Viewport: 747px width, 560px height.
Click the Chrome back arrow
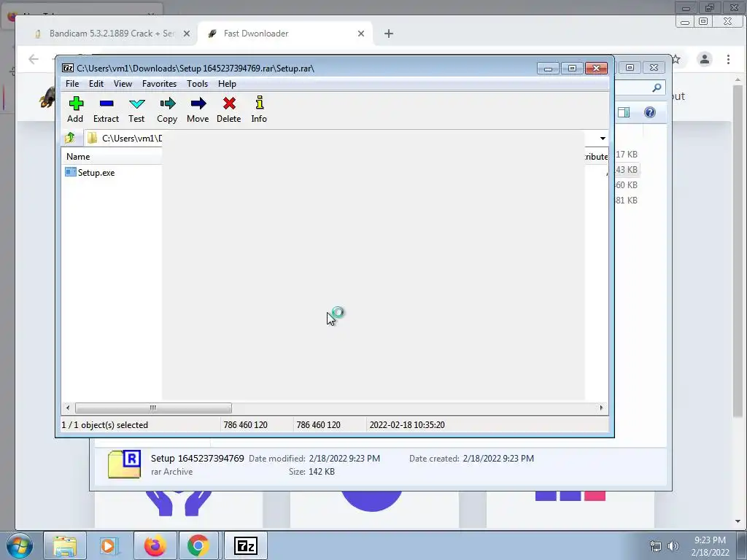pos(34,60)
